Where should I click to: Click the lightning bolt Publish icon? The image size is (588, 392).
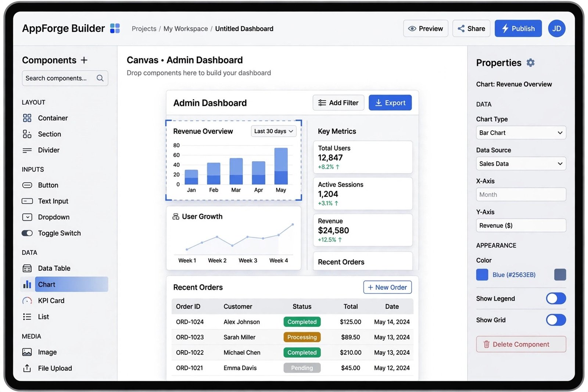coord(505,28)
